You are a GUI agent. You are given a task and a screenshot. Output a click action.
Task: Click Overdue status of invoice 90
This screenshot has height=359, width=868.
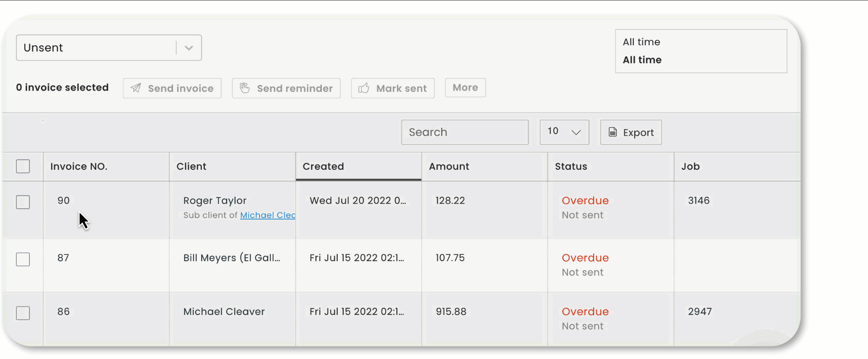[x=585, y=201]
